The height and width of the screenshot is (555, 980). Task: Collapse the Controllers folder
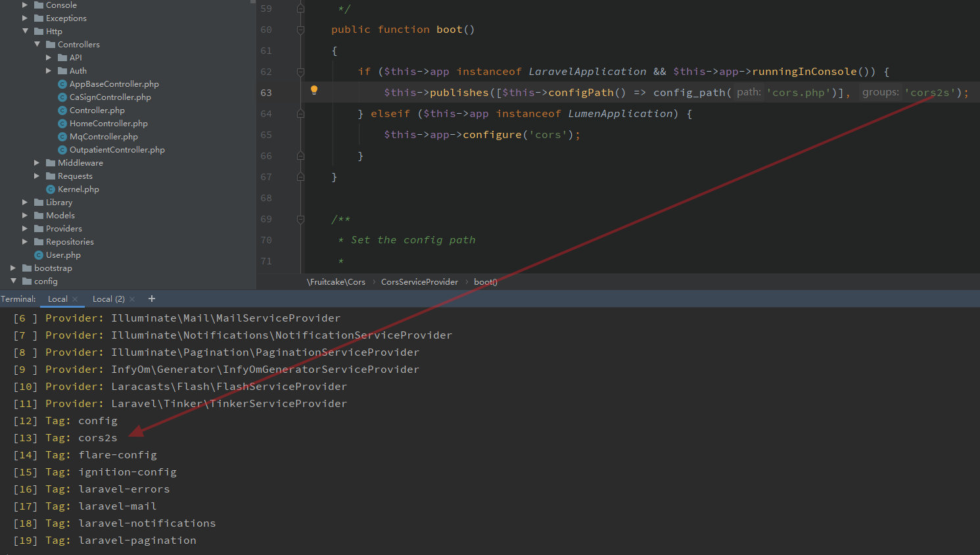tap(37, 44)
